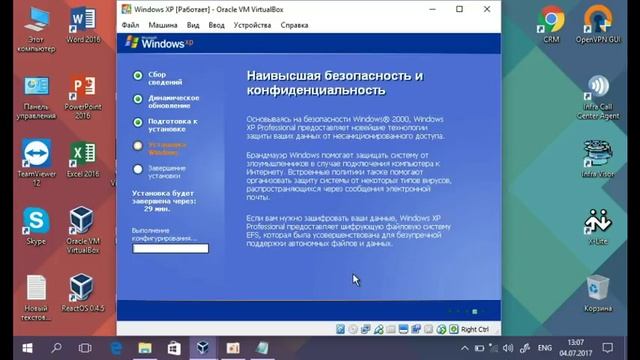Screen dimensions: 640x360
Task: Select the CRM Chrome shortcut
Action: pyautogui.click(x=551, y=24)
